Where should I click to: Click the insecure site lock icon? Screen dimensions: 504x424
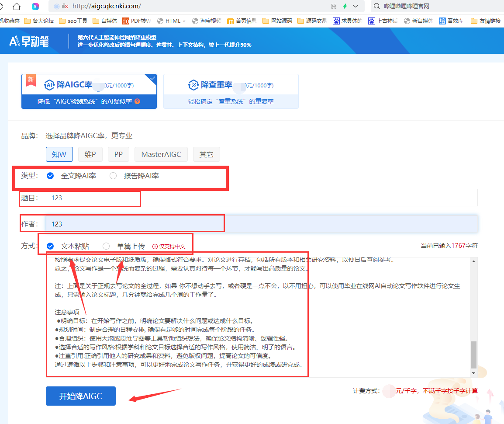click(65, 6)
